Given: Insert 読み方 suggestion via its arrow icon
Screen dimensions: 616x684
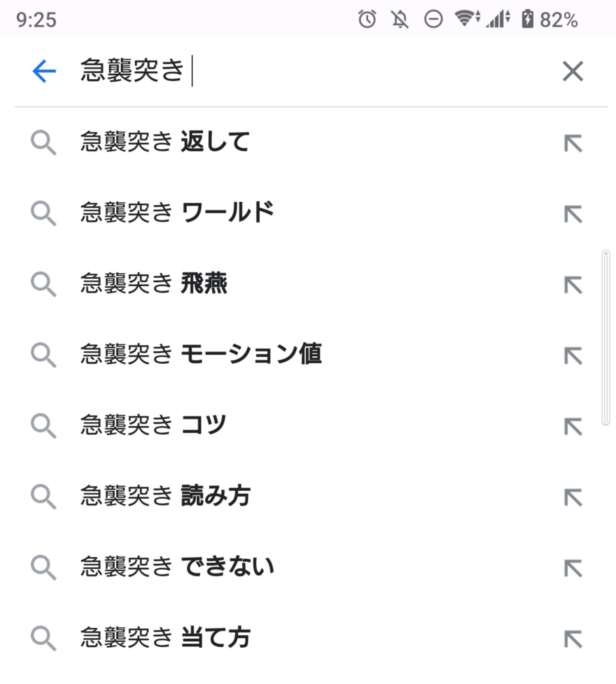Looking at the screenshot, I should pyautogui.click(x=573, y=497).
